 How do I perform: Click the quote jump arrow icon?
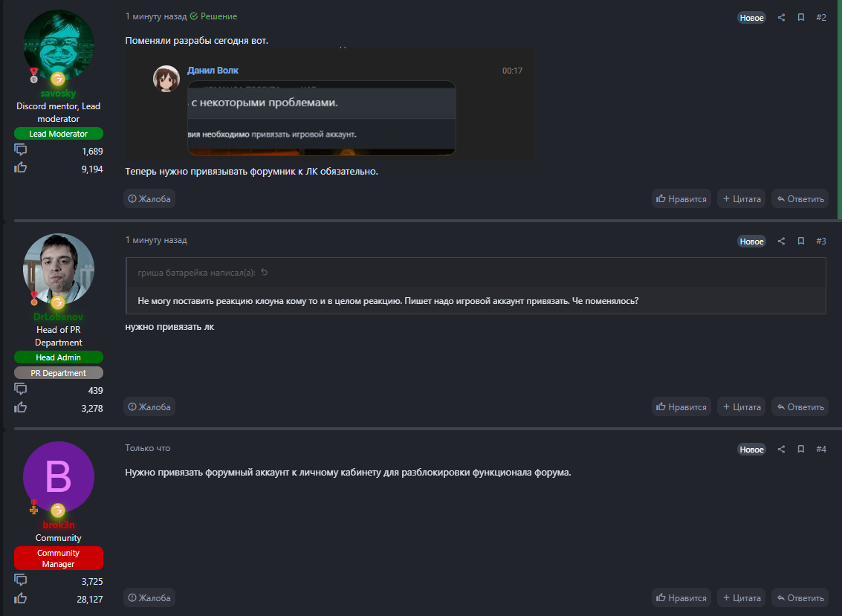[264, 273]
